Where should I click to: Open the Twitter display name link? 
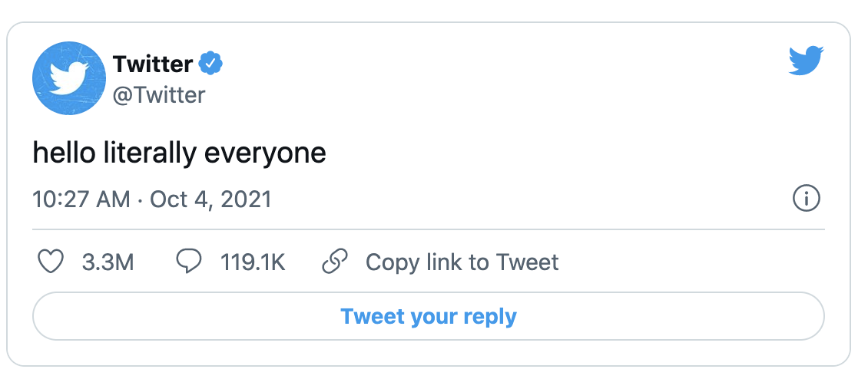152,64
